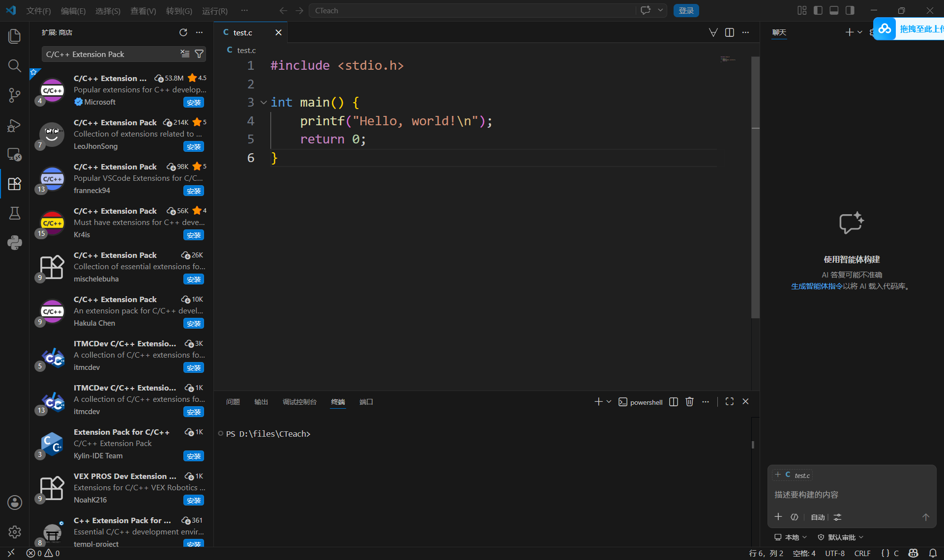The image size is (944, 560).
Task: Open the 本地 session target dropdown
Action: [791, 537]
